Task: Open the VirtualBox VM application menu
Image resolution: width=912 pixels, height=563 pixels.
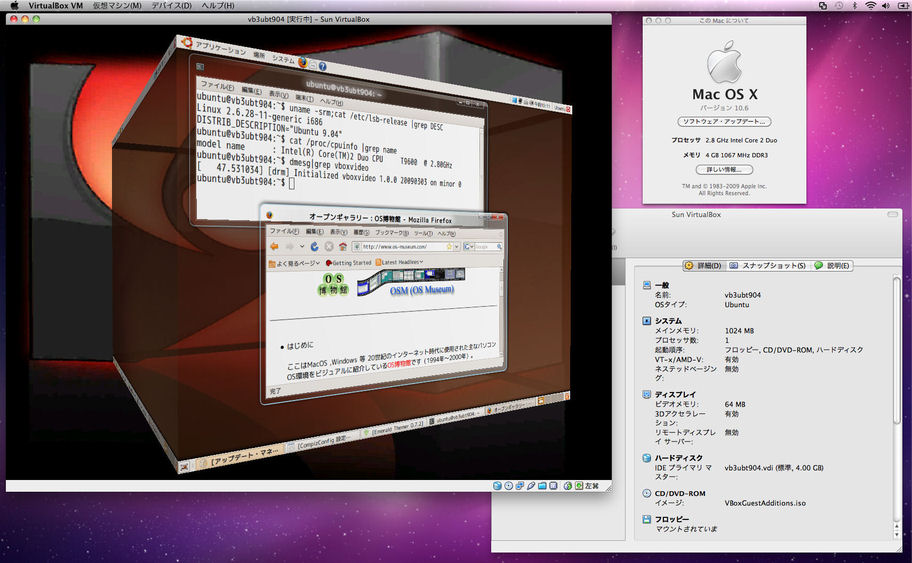Action: click(56, 5)
